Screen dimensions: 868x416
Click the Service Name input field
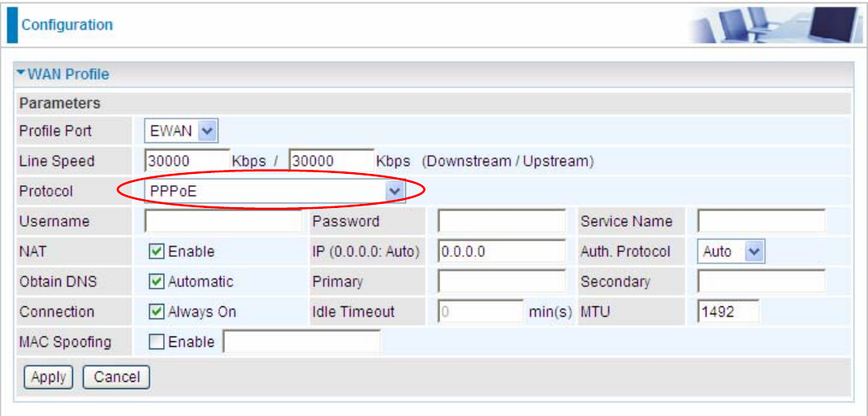click(761, 221)
